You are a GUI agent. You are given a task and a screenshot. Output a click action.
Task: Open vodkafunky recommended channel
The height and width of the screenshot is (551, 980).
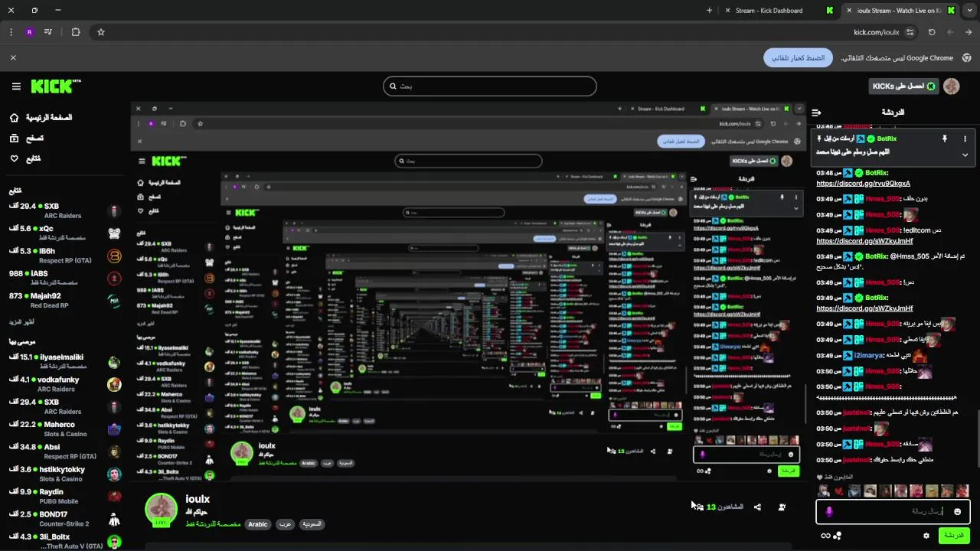tap(65, 383)
